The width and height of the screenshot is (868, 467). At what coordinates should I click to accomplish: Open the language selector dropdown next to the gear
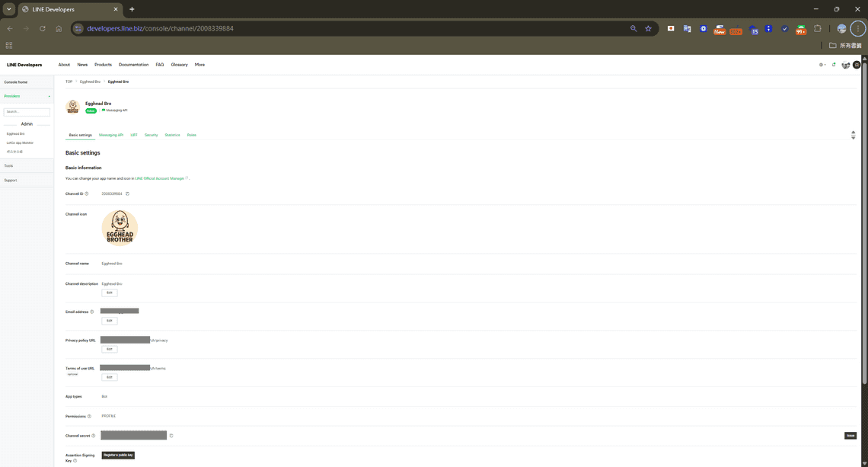(825, 65)
